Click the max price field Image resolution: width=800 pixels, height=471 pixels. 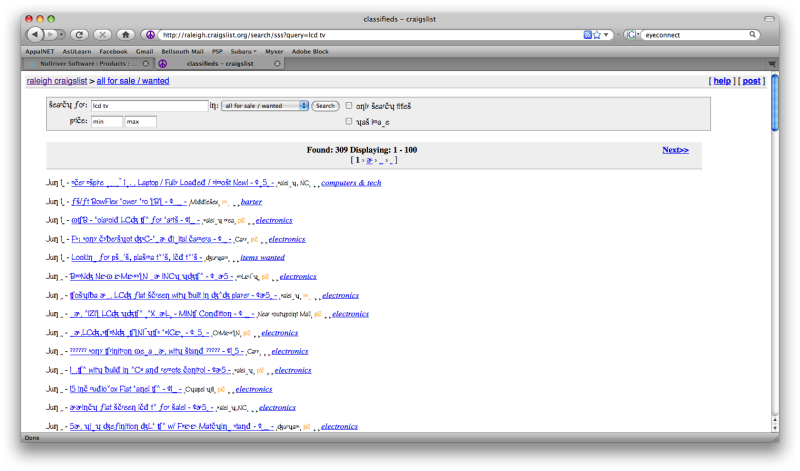point(141,121)
